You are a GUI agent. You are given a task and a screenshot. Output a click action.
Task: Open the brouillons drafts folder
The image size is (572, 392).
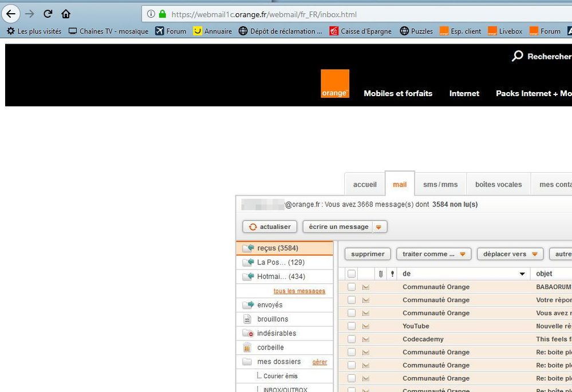[x=273, y=319]
